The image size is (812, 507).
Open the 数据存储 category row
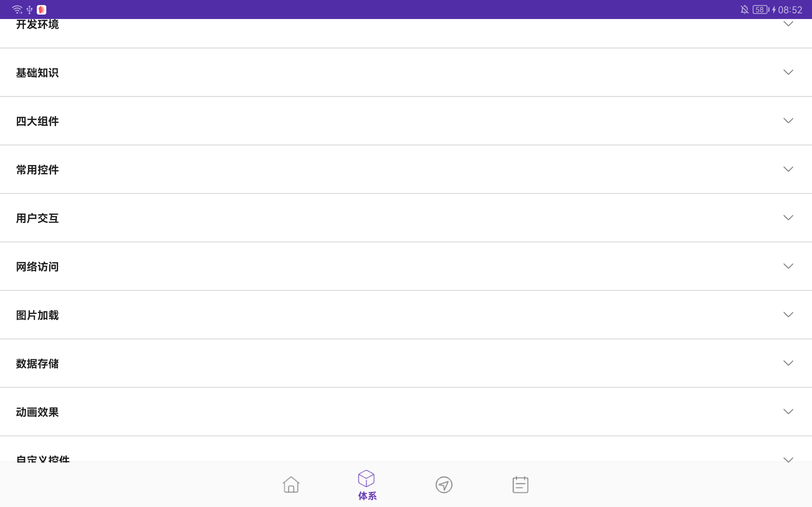[x=406, y=363]
